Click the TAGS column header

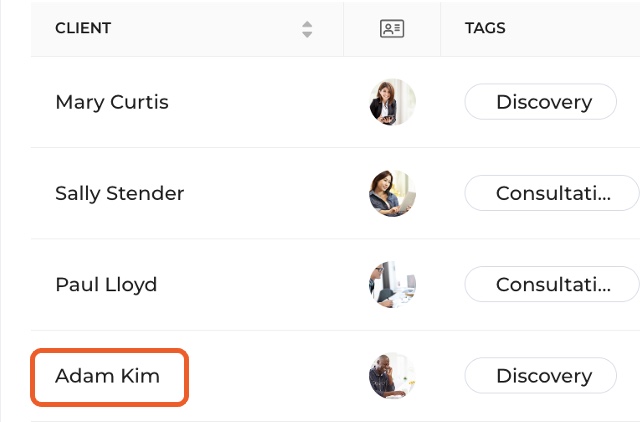pyautogui.click(x=485, y=28)
